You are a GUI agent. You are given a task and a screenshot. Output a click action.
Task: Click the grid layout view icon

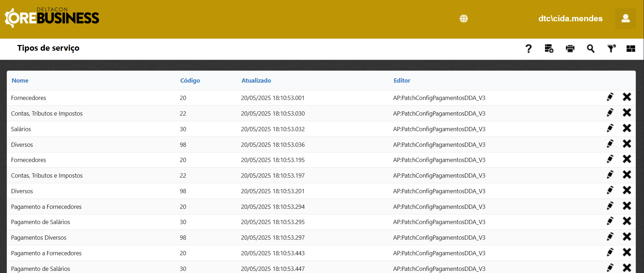631,49
